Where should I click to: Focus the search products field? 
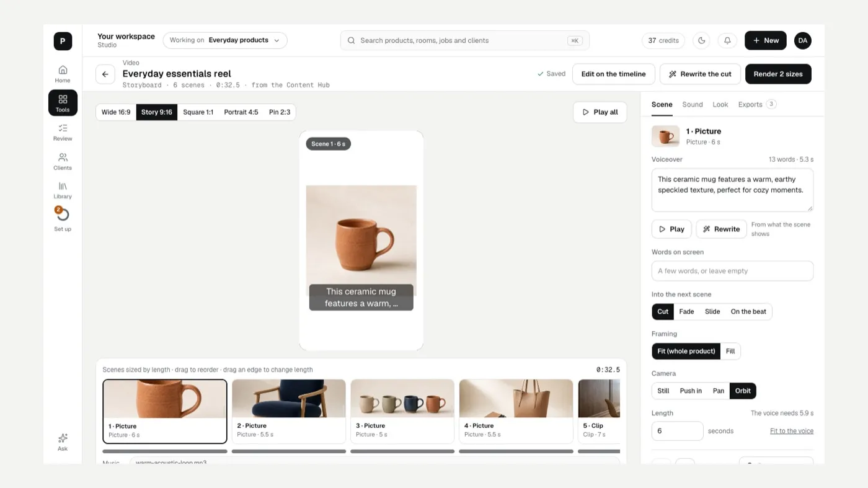click(465, 40)
